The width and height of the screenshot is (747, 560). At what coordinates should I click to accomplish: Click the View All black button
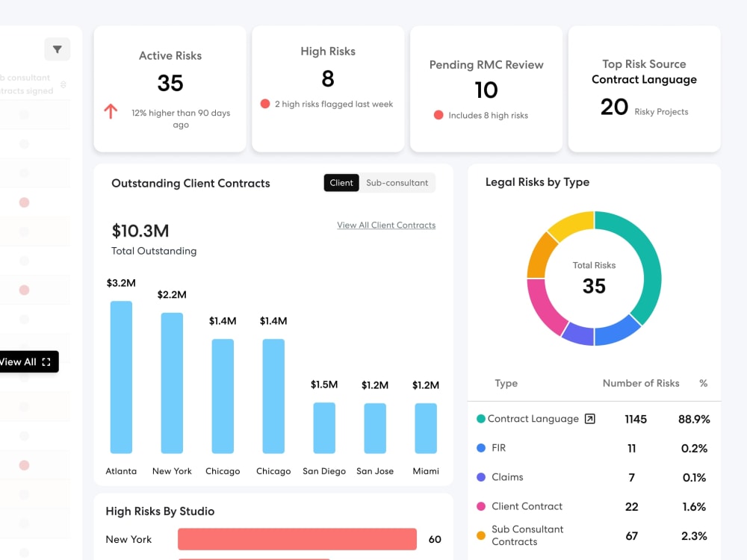[x=28, y=362]
